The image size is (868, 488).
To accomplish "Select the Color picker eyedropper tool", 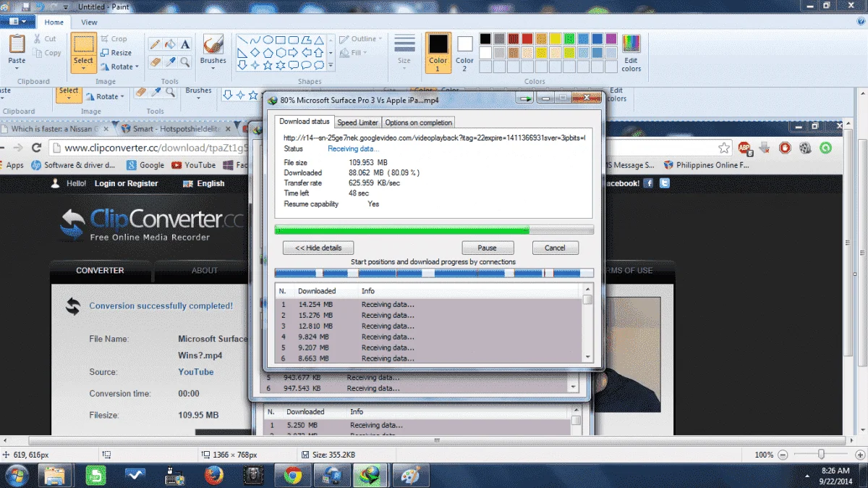I will (170, 62).
